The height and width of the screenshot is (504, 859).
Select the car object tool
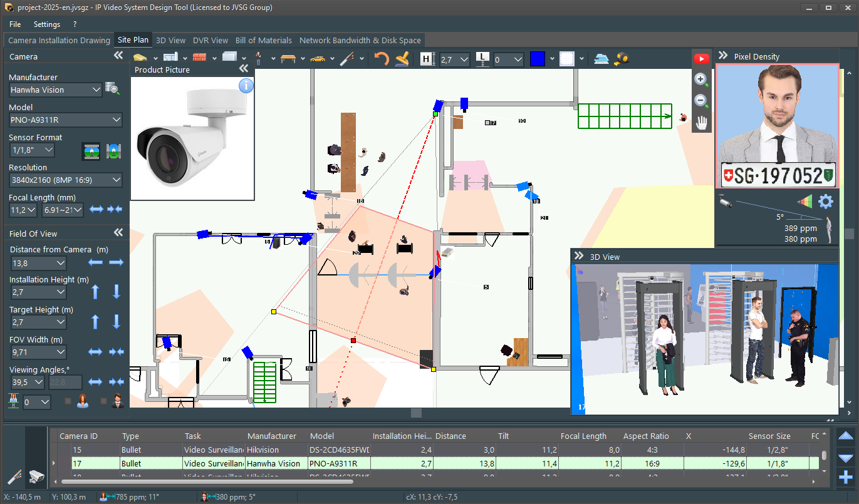pos(318,59)
